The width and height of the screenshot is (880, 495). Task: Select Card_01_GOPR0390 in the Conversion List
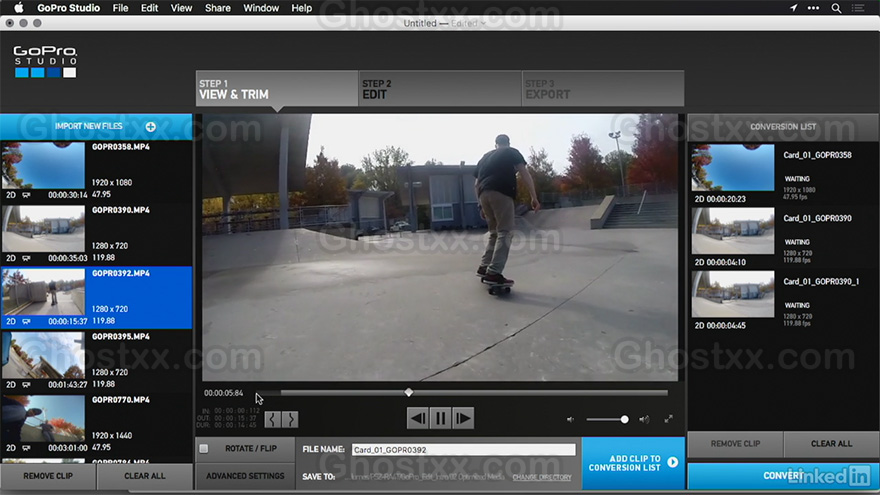pyautogui.click(x=783, y=237)
